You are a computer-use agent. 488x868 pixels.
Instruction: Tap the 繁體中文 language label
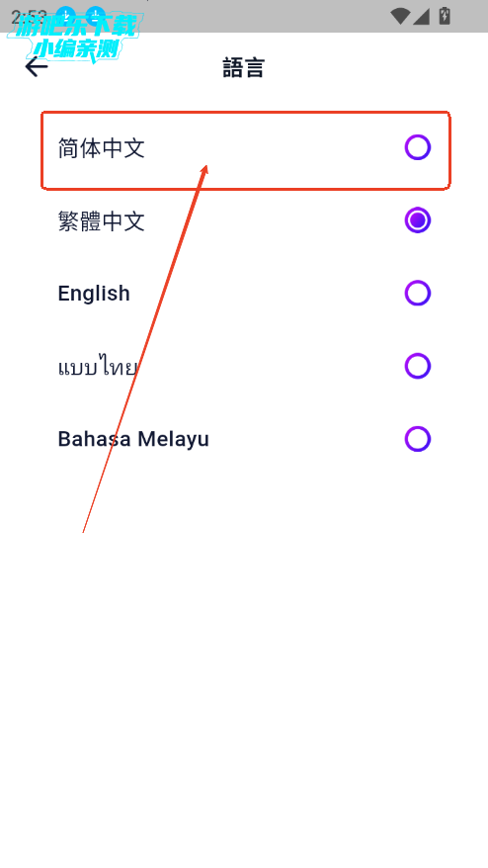(x=101, y=221)
